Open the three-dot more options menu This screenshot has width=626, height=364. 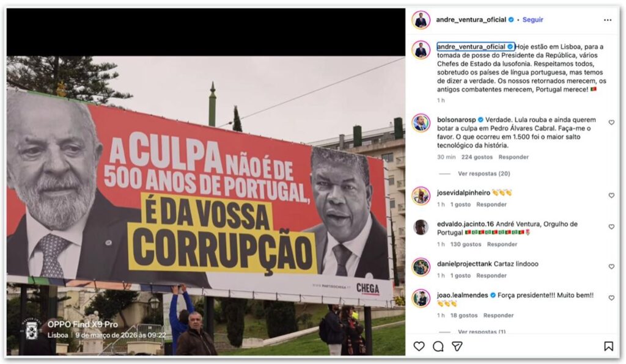(607, 20)
